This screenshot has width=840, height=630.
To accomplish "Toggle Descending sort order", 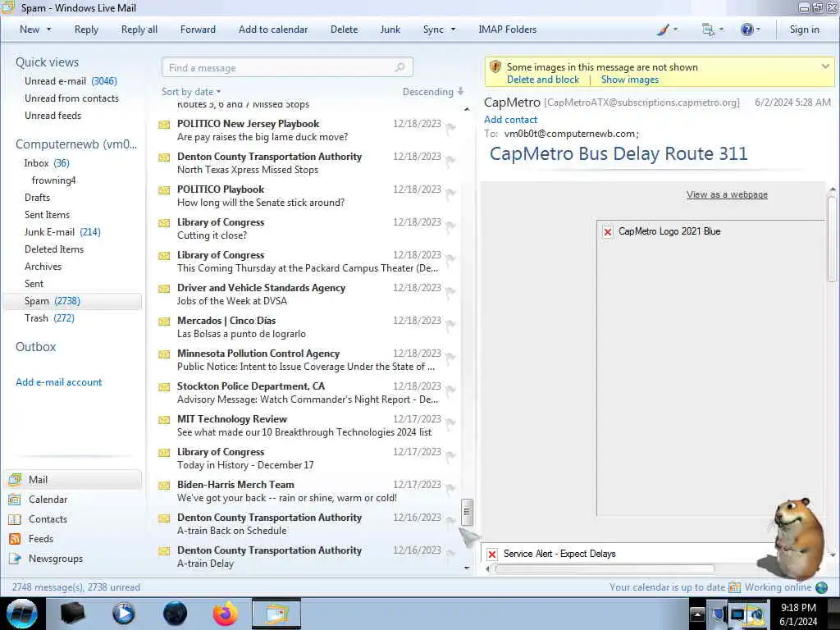I will pyautogui.click(x=433, y=92).
